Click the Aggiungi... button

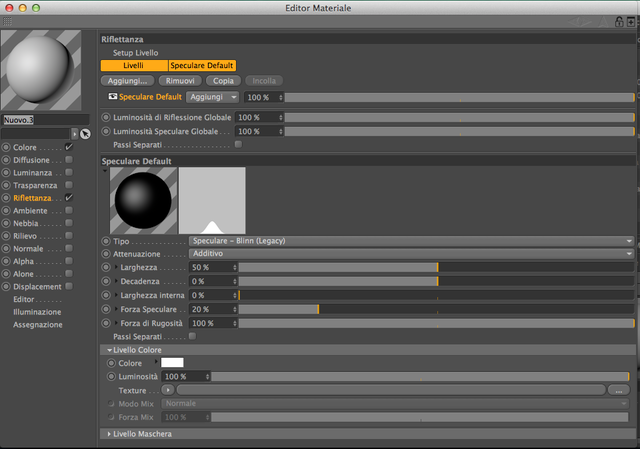tap(127, 81)
